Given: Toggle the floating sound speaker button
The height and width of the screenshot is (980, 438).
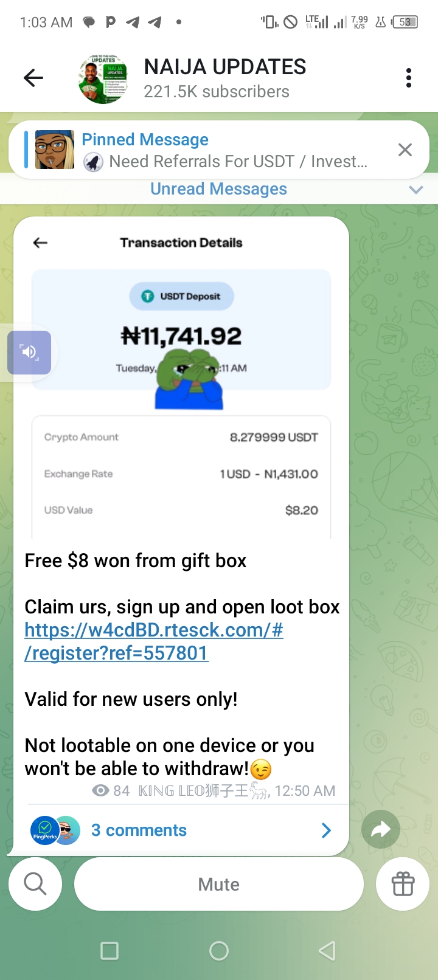Looking at the screenshot, I should tap(29, 352).
